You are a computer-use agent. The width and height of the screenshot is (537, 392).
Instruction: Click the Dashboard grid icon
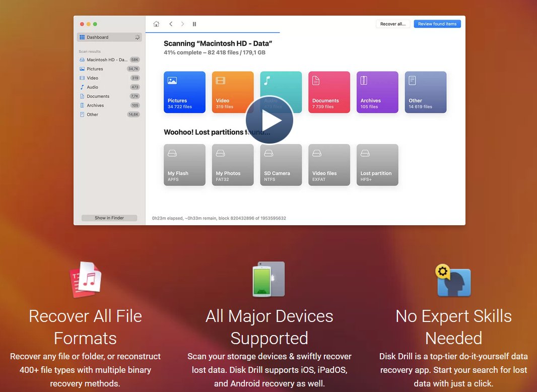[x=82, y=37]
